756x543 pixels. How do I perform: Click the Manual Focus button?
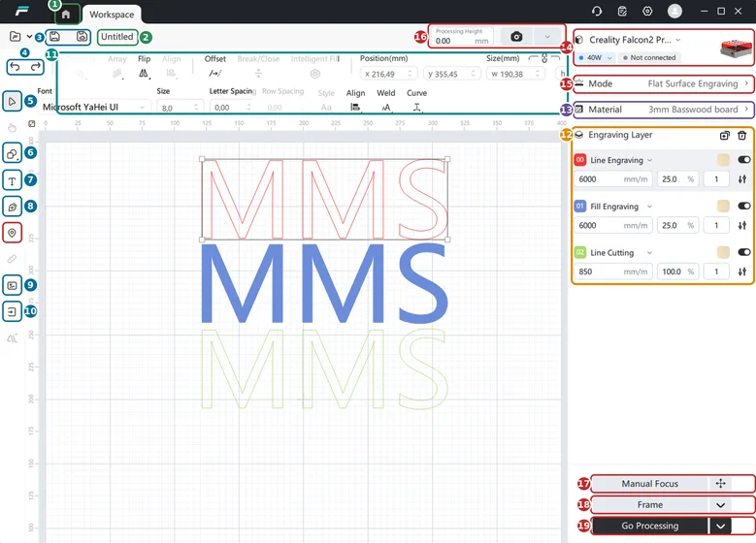[650, 483]
